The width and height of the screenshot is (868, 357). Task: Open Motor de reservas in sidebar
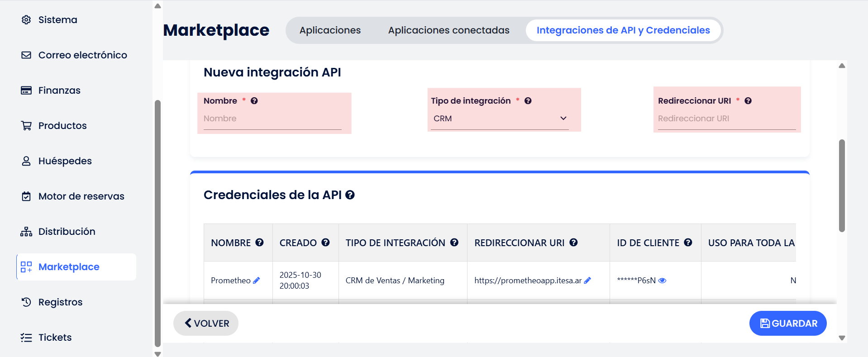point(81,196)
